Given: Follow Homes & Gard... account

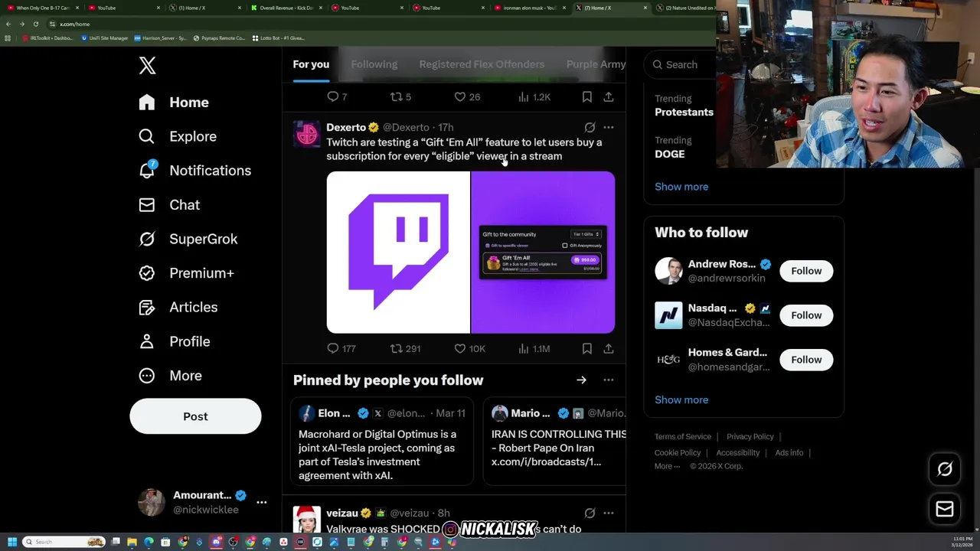Looking at the screenshot, I should (x=806, y=360).
